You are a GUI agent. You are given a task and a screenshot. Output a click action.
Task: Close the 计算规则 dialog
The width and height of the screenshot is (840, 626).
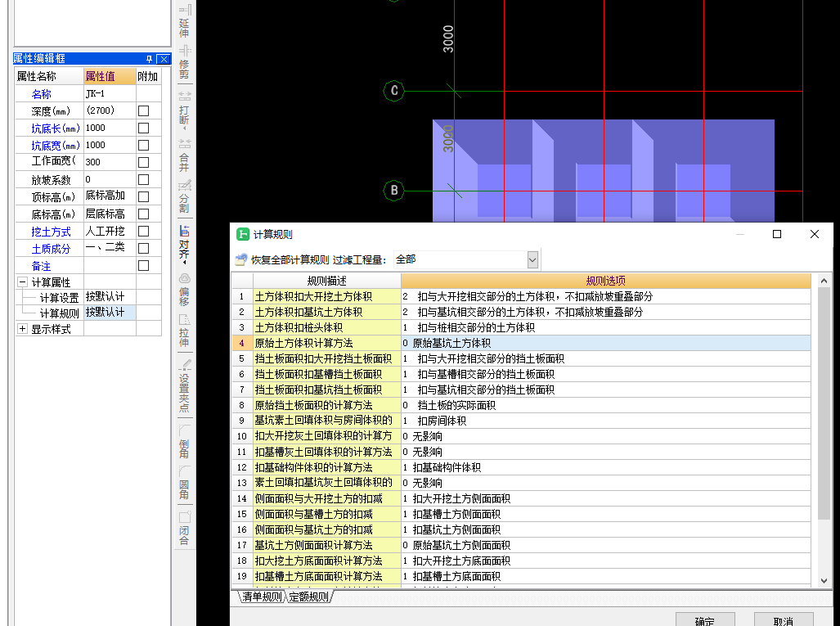coord(815,234)
